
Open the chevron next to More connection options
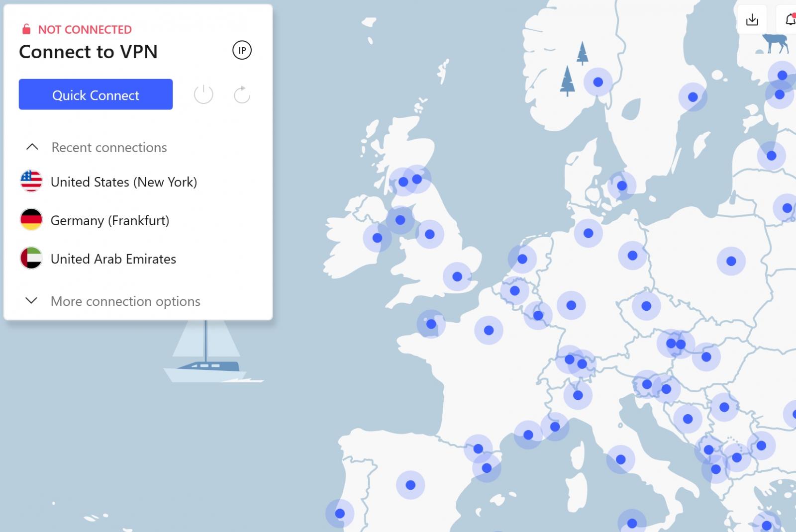[x=31, y=300]
